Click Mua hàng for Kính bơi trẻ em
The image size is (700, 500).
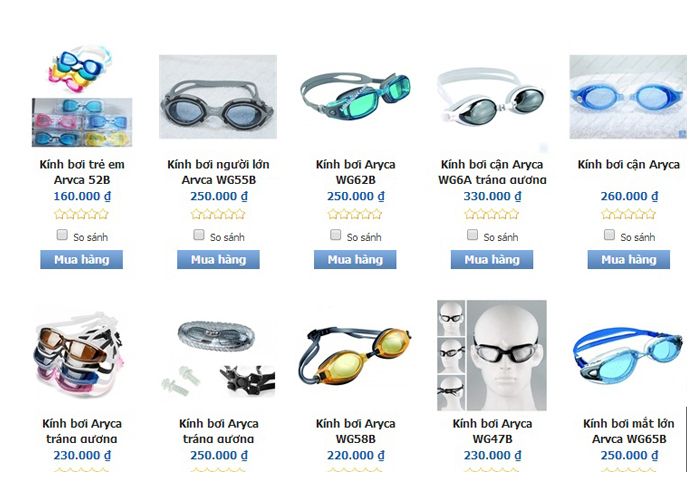82,259
